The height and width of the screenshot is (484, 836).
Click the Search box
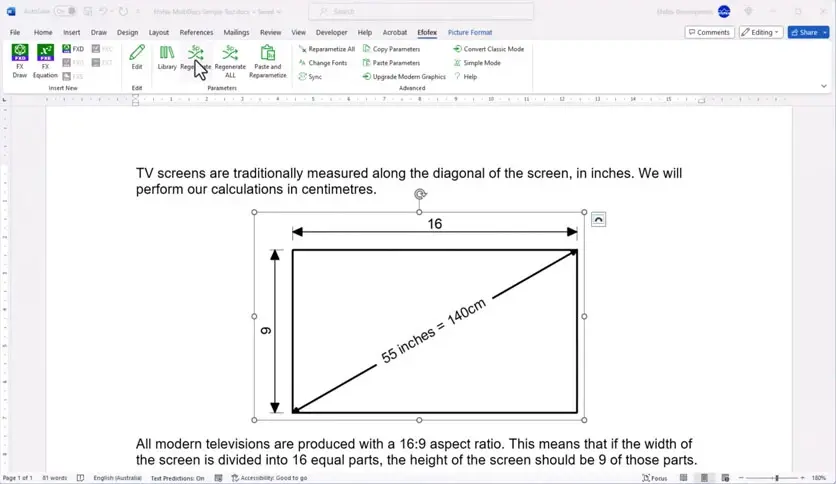(x=421, y=11)
